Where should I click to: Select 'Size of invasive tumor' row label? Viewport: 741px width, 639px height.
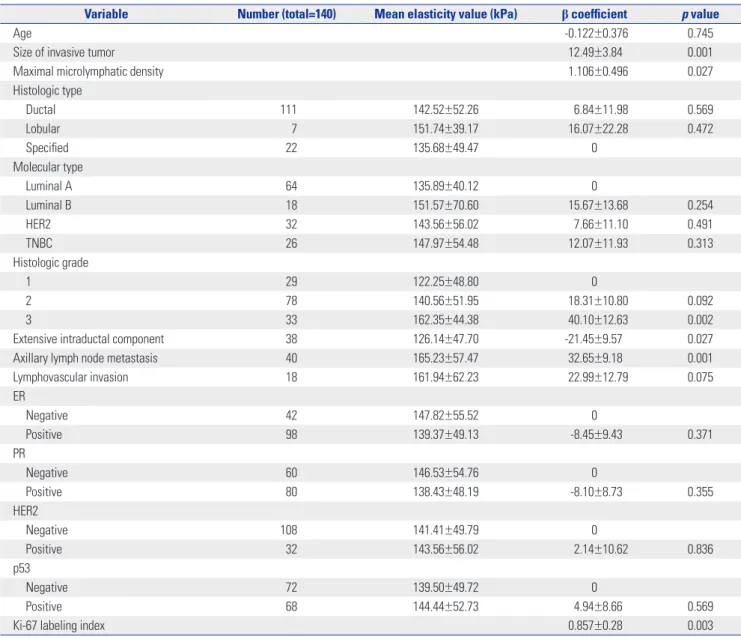click(x=64, y=52)
